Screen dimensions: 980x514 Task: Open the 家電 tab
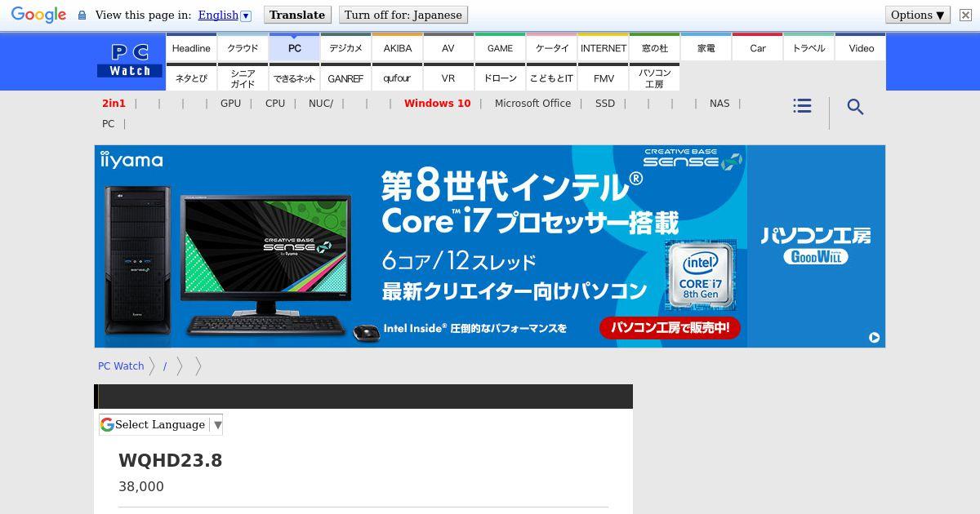coord(706,48)
